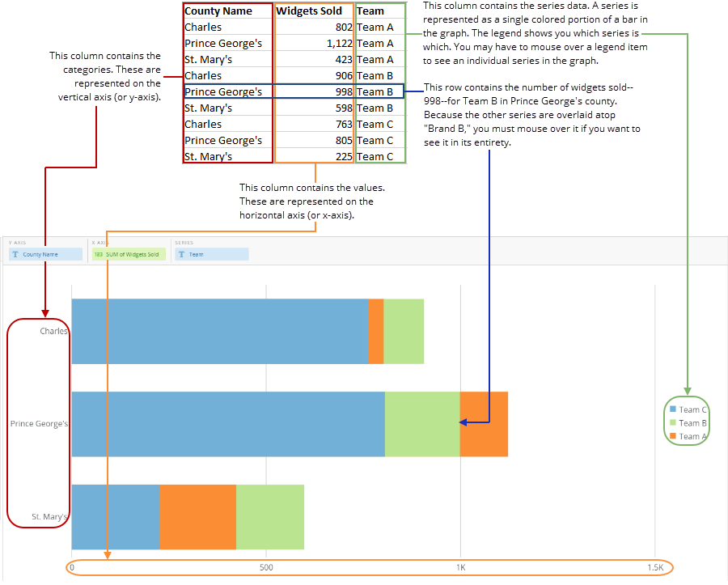The image size is (728, 585).
Task: Select the blue segment of the Charles bar
Action: 218,330
